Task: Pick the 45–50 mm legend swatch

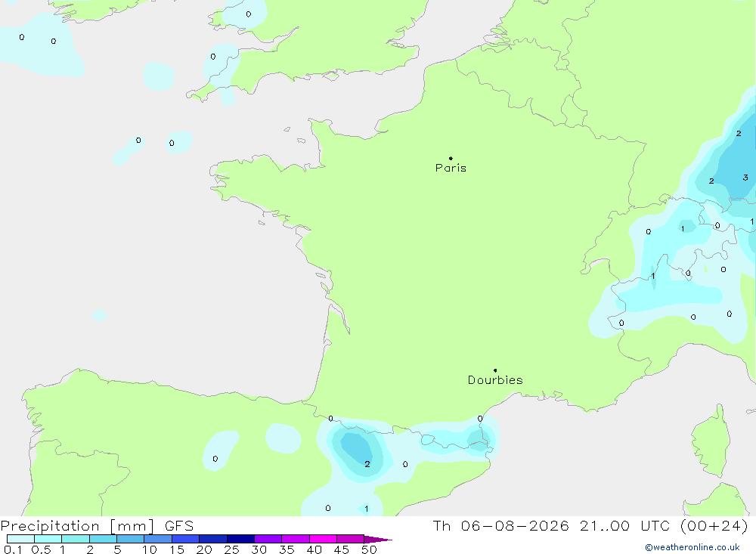Action: (x=351, y=539)
